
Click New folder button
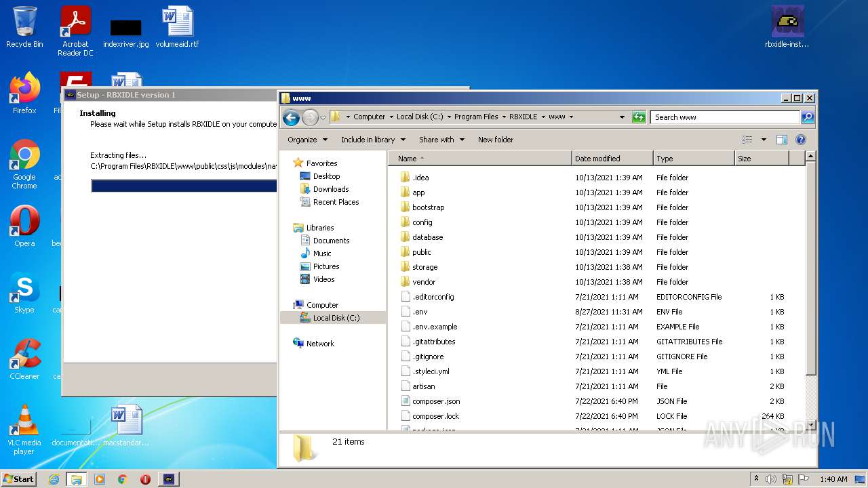[496, 140]
